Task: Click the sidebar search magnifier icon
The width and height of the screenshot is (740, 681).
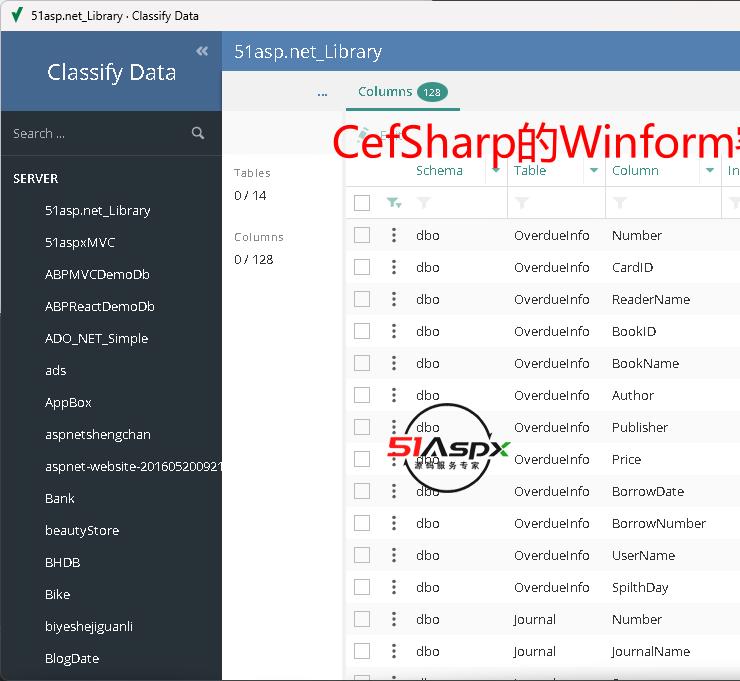Action: [198, 133]
